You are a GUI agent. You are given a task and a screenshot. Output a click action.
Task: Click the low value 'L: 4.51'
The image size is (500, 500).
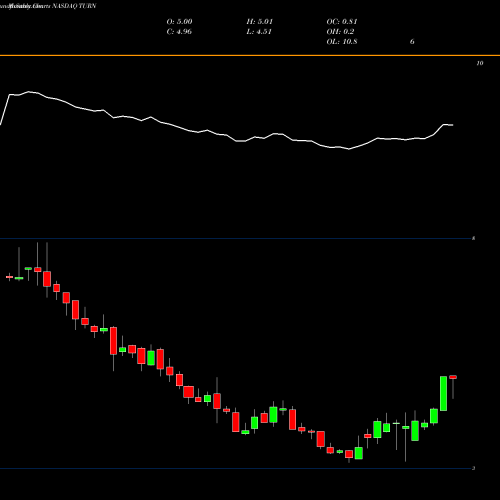259,32
